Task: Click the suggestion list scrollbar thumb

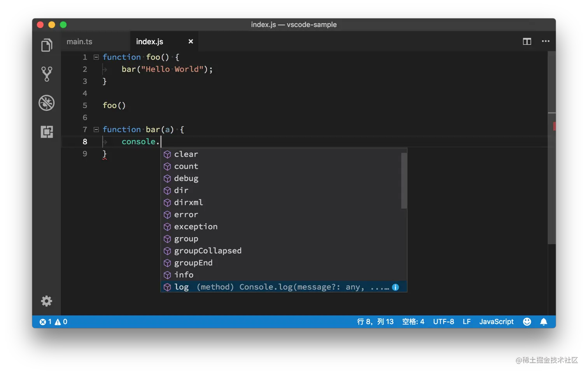Action: [404, 180]
